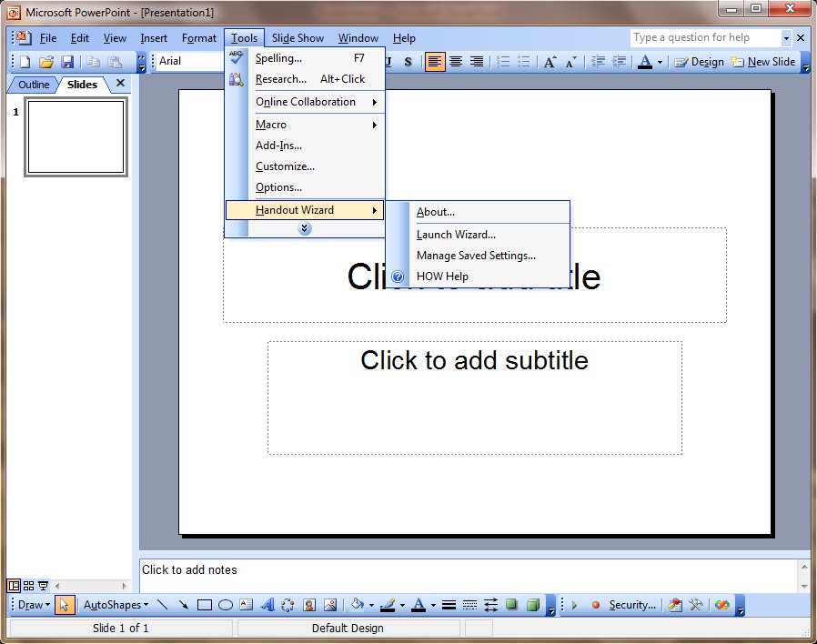Insert a Text Box from Drawing toolbar
This screenshot has height=644, width=817.
246,604
